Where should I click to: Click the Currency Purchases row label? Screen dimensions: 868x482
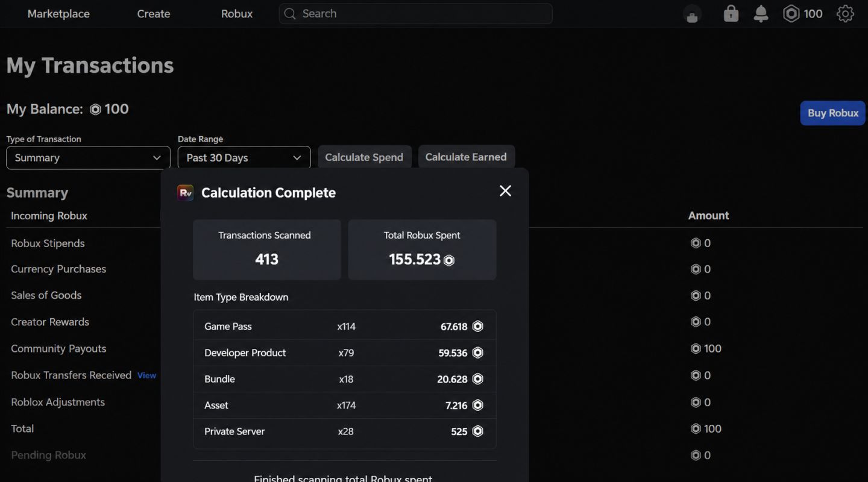coord(58,269)
